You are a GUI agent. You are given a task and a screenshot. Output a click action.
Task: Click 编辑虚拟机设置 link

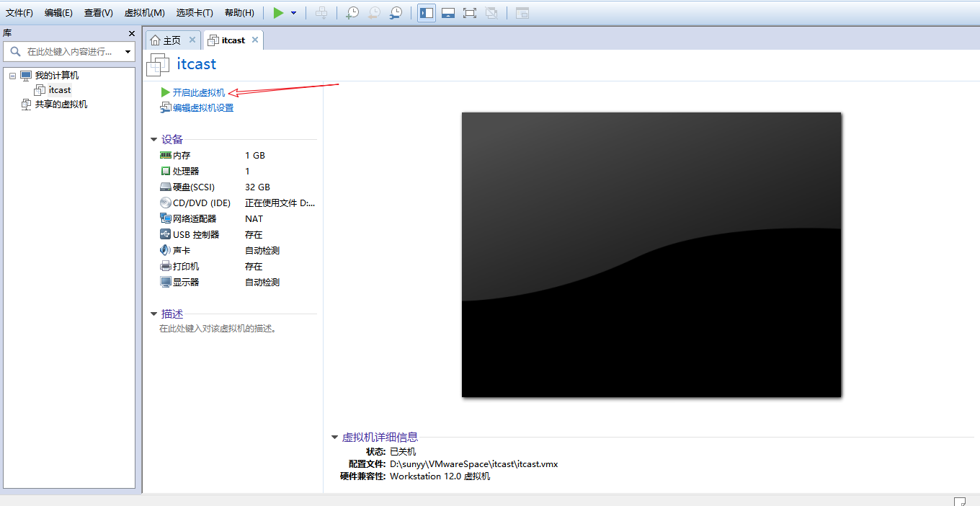(202, 108)
